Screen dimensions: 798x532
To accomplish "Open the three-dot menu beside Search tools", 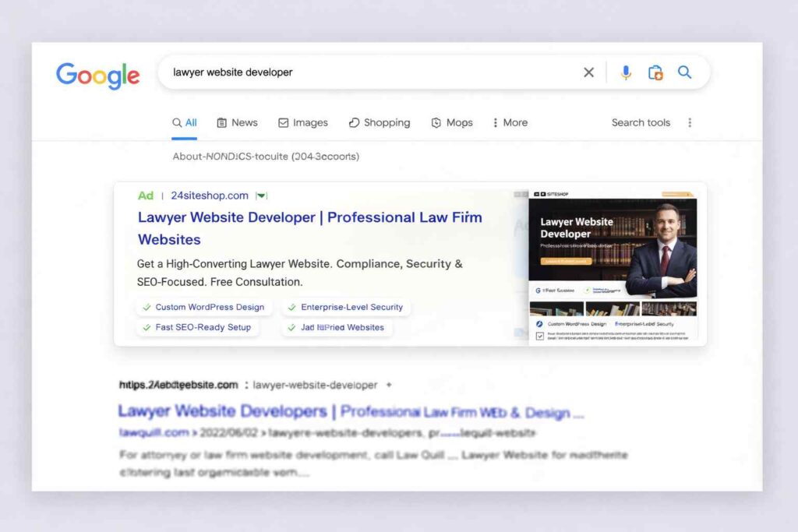I will click(689, 122).
